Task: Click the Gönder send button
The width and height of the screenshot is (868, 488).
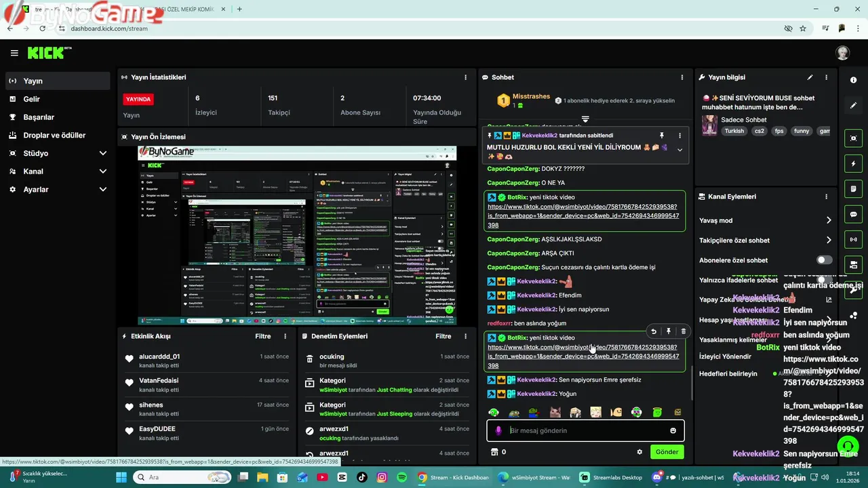Action: pyautogui.click(x=667, y=452)
